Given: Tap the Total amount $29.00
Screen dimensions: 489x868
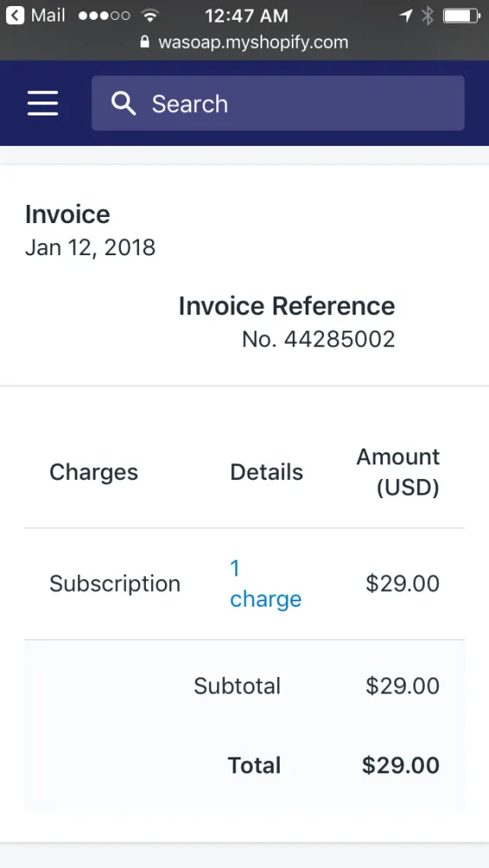Looking at the screenshot, I should pos(401,766).
